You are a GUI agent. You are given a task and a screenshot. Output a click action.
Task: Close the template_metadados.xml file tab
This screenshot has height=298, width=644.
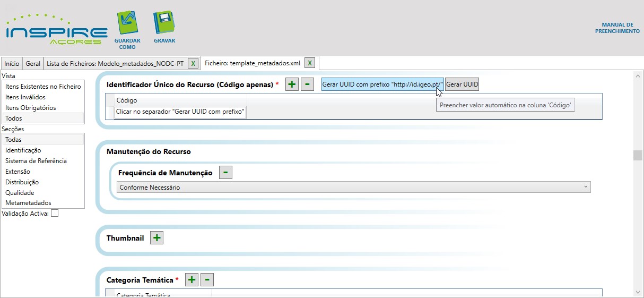310,63
